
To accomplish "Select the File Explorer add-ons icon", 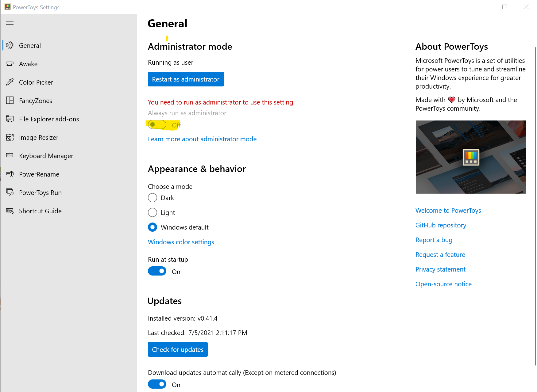I will click(x=10, y=119).
